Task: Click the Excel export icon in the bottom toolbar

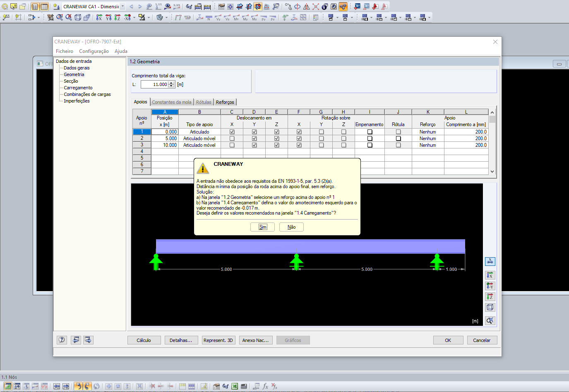Action: 235,386
